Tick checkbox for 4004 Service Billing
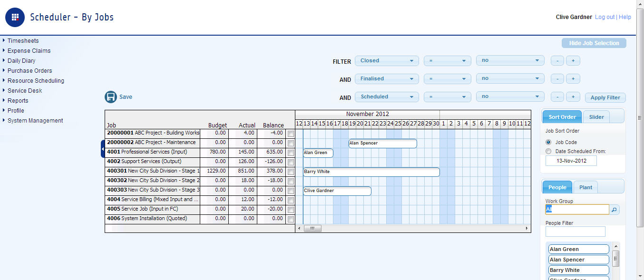The height and width of the screenshot is (280, 644). (291, 201)
